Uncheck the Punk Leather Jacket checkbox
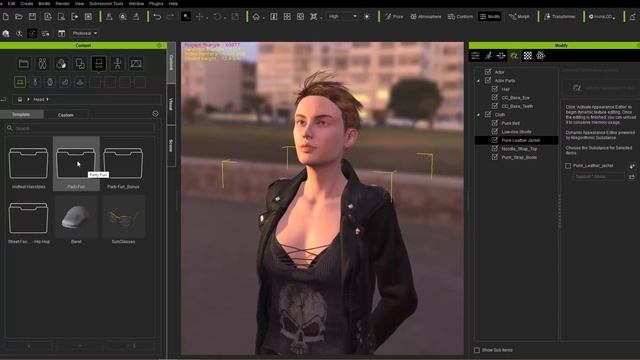 point(495,140)
